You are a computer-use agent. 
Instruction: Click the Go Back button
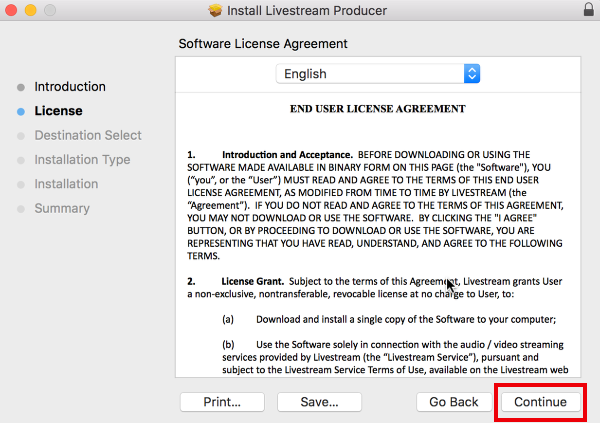(x=454, y=402)
